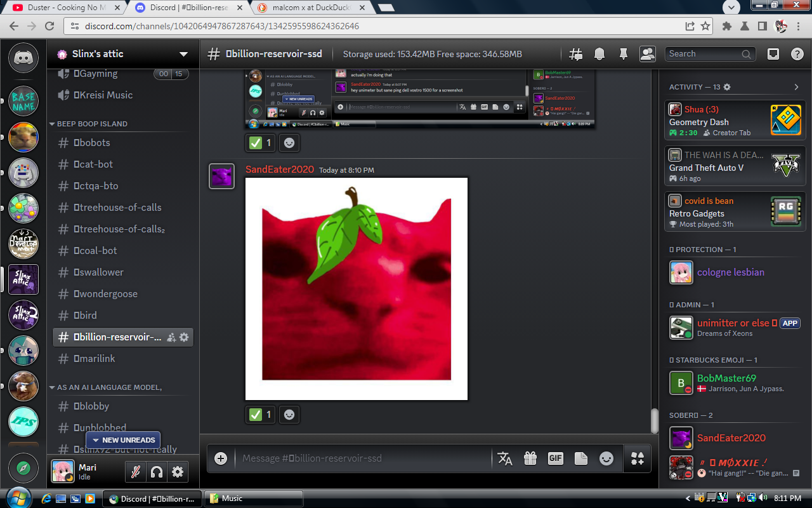Click the message input field
This screenshot has height=508, width=812.
click(362, 458)
